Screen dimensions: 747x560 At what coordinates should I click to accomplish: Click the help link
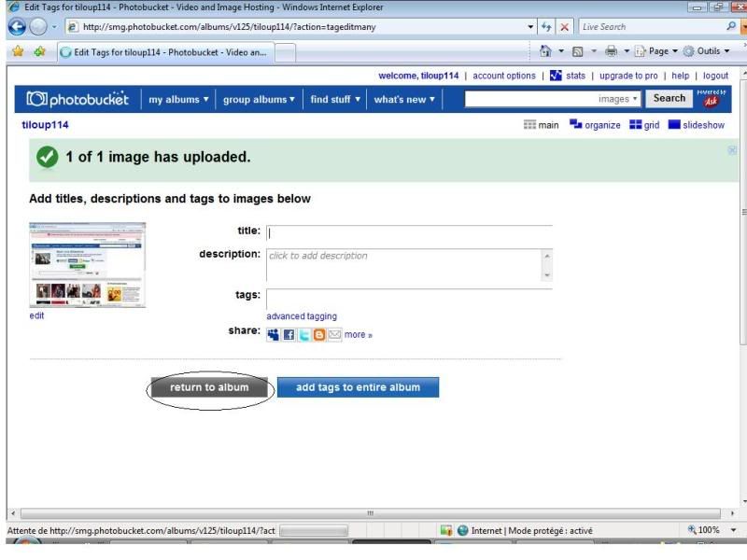pos(680,76)
